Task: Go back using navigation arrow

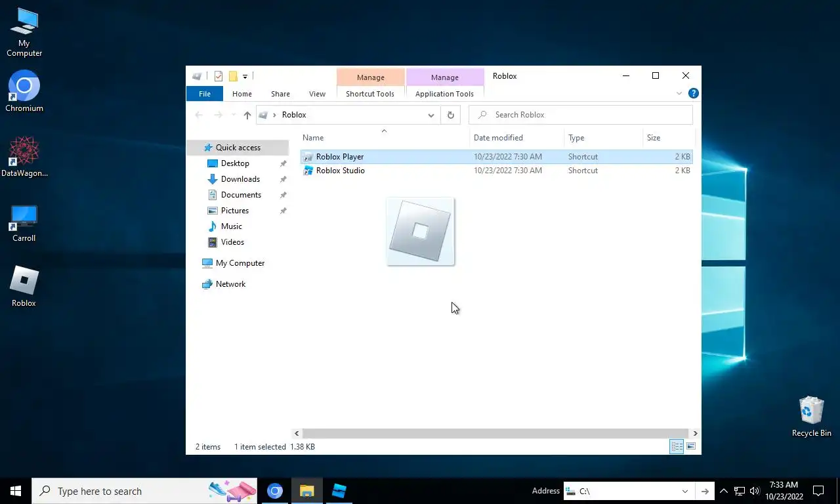Action: coord(199,115)
